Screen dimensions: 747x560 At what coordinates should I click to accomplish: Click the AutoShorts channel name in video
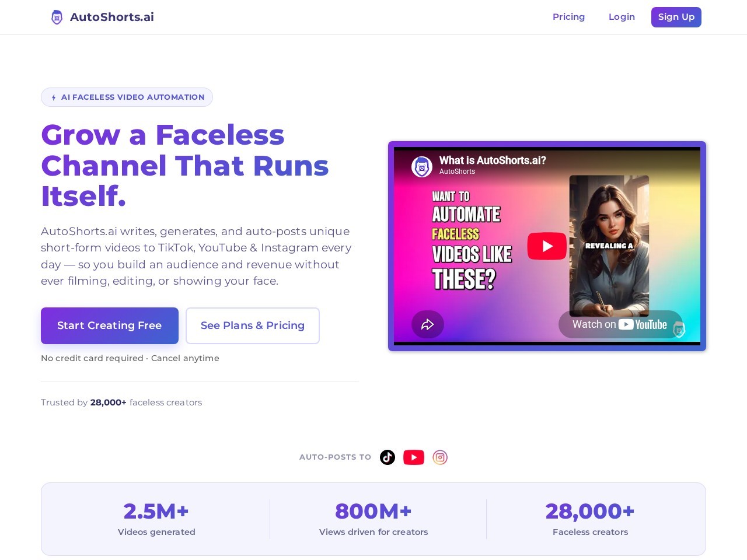pos(457,171)
